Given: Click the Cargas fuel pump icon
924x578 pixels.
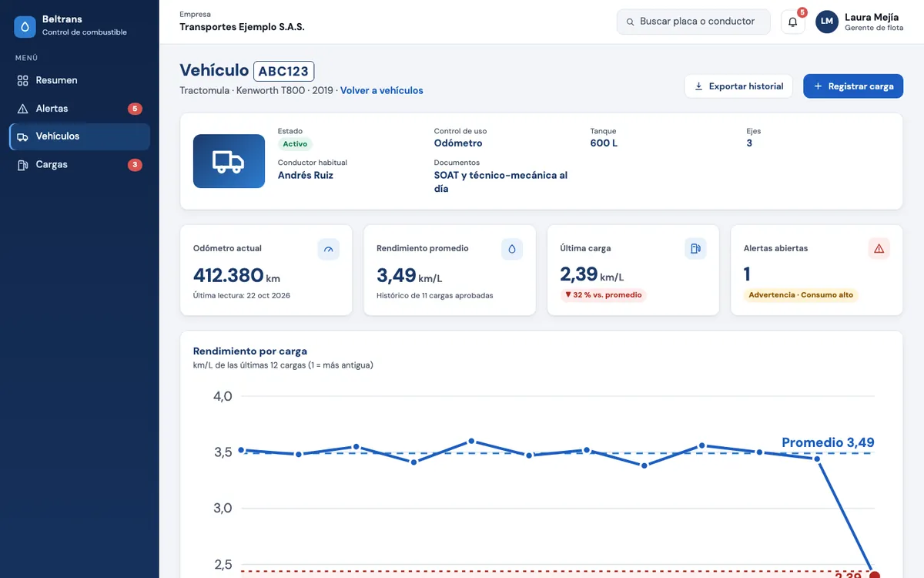Looking at the screenshot, I should point(23,165).
